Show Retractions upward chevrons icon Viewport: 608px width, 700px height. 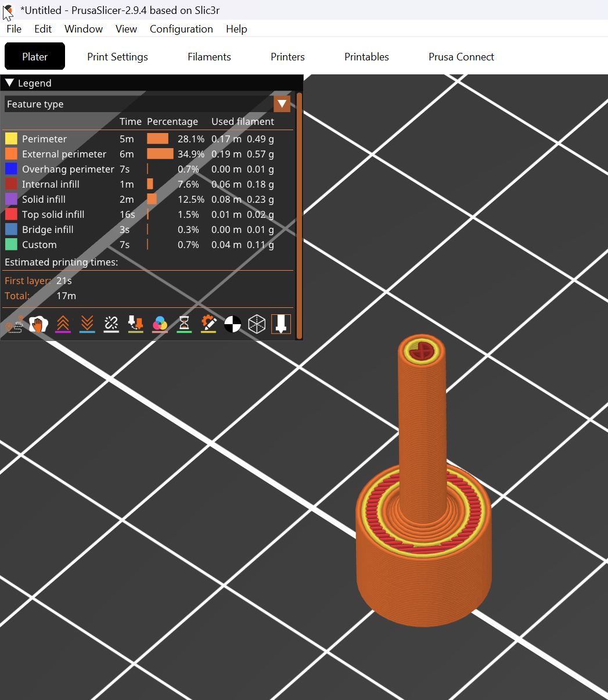click(x=63, y=324)
